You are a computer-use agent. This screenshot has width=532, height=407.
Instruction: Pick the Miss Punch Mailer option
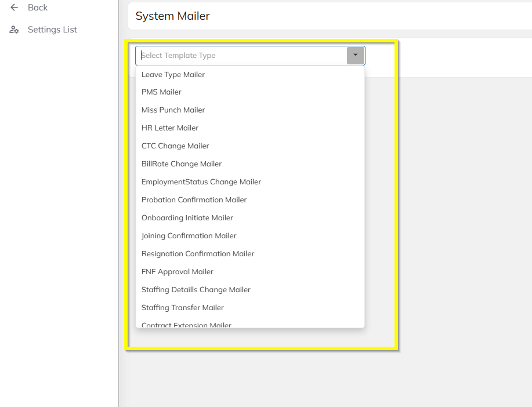250,110
